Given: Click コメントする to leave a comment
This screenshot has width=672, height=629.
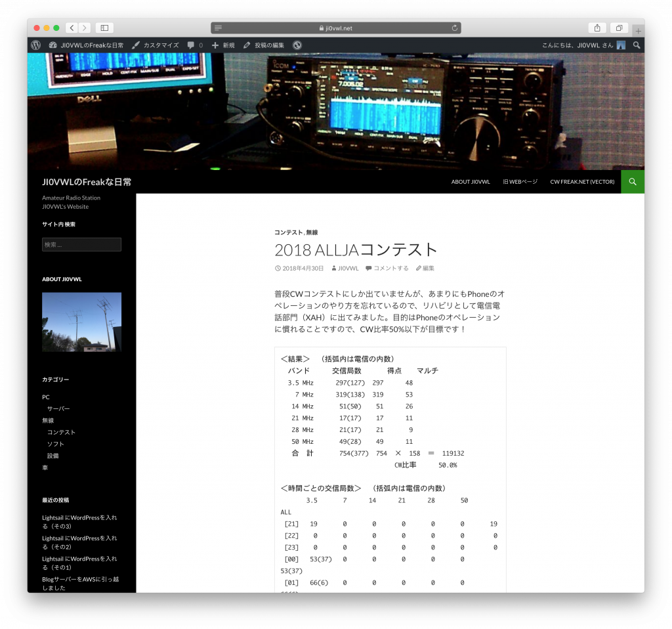Looking at the screenshot, I should [x=390, y=269].
